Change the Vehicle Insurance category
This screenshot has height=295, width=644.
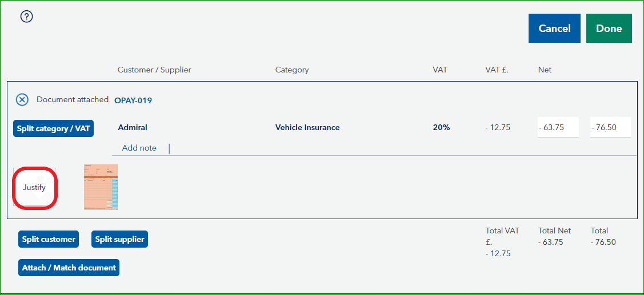307,128
